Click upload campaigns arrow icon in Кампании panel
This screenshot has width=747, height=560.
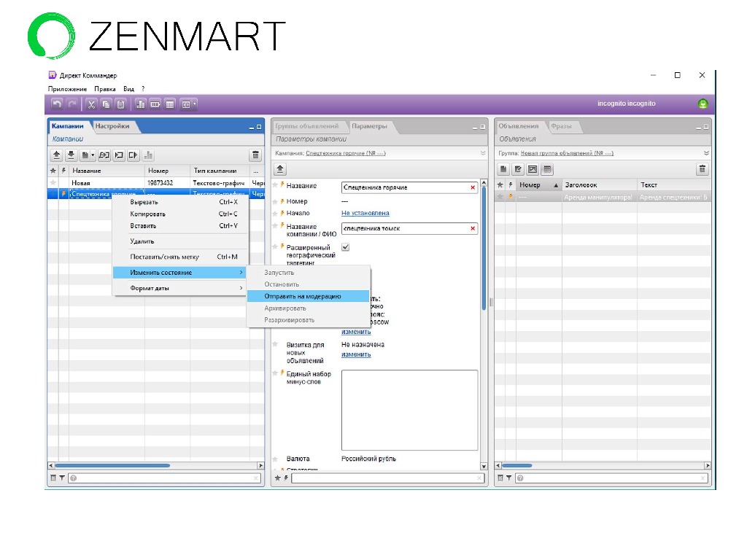[57, 155]
